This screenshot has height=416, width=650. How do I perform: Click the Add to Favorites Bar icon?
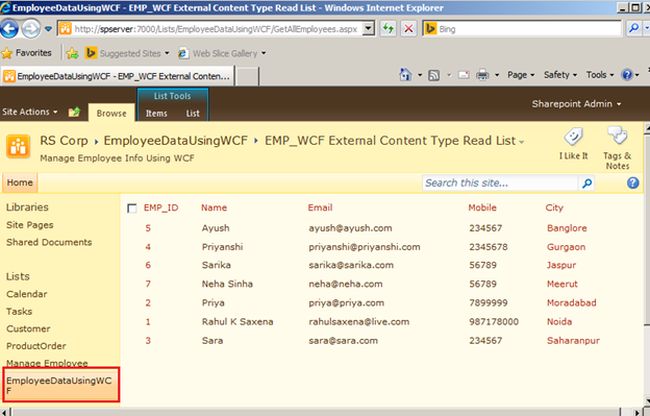pos(72,53)
